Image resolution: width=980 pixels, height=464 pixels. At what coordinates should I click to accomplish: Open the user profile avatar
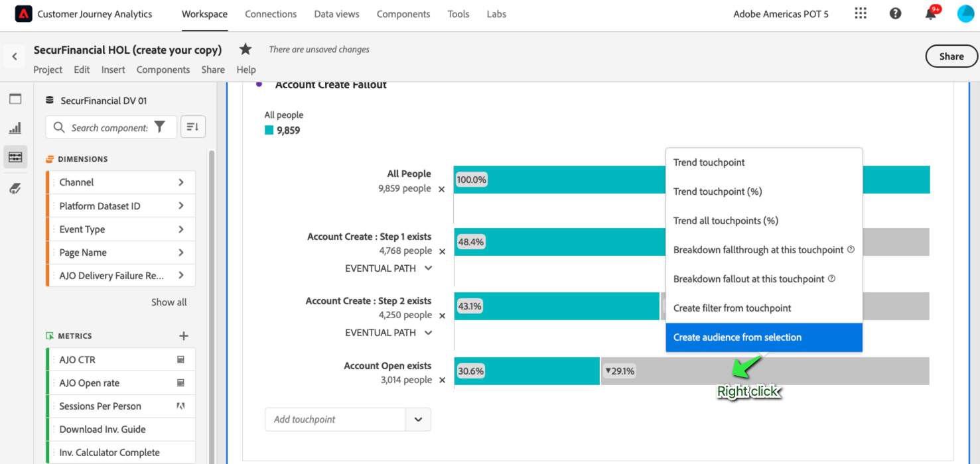[x=965, y=13]
